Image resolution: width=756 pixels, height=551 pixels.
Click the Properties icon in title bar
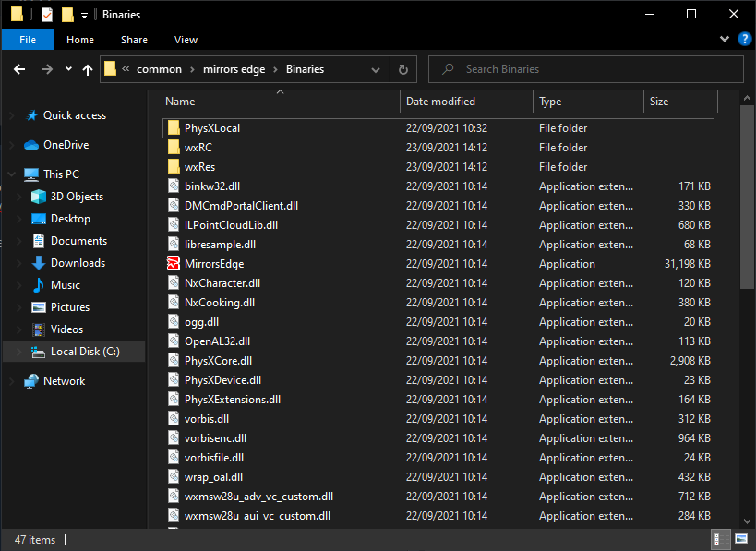(x=47, y=14)
